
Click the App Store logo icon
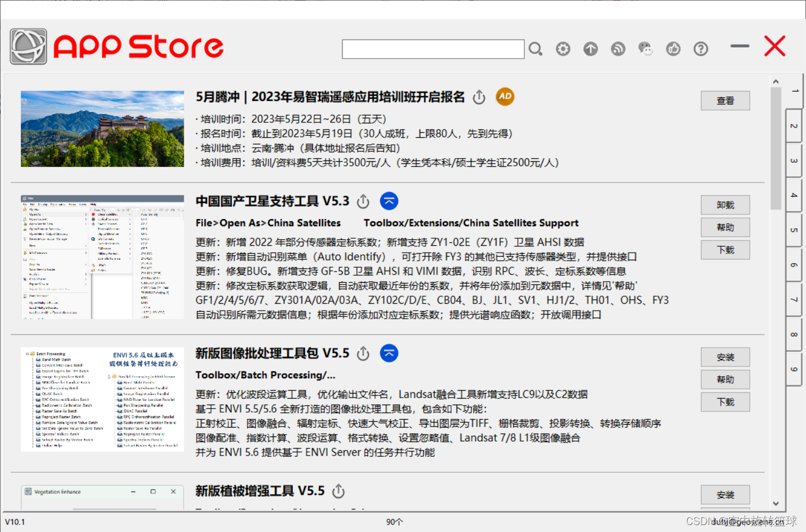(x=28, y=46)
